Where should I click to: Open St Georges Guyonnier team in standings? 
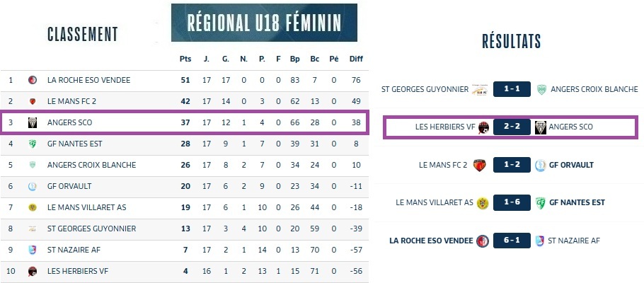click(83, 229)
